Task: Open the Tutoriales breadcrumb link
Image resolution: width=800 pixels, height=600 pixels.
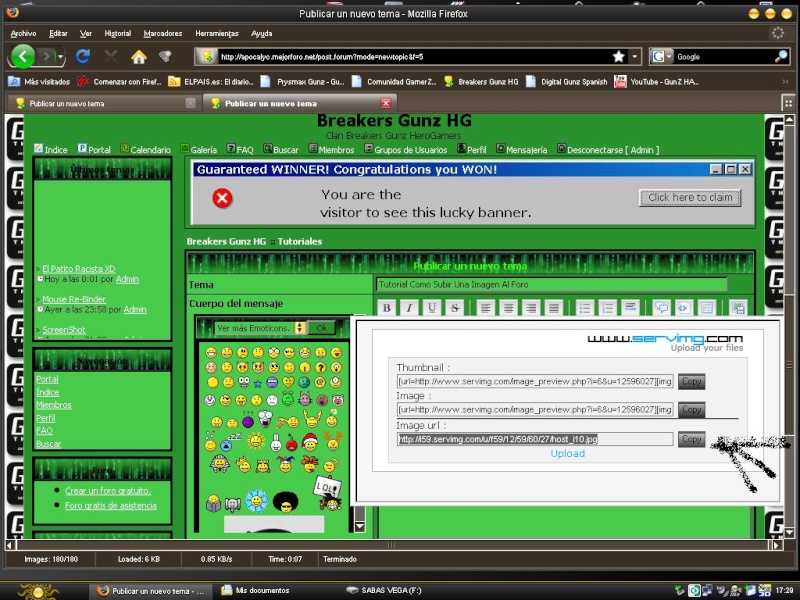Action: tap(299, 241)
